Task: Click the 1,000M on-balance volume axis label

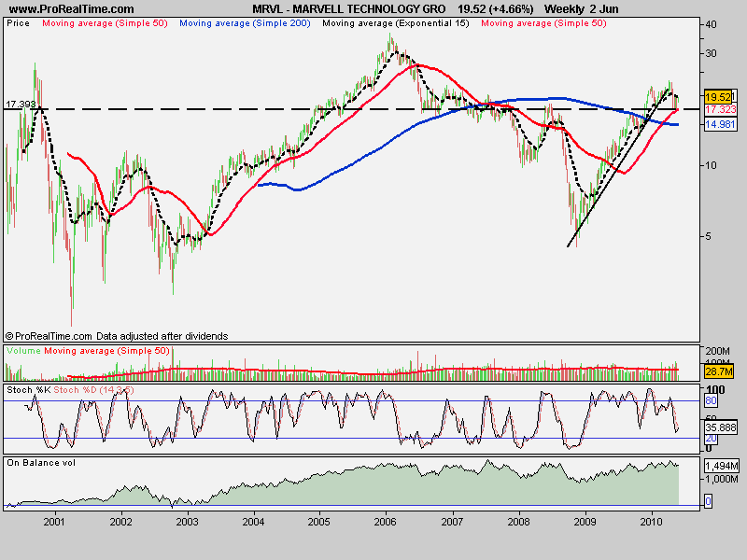Action: pyautogui.click(x=721, y=479)
